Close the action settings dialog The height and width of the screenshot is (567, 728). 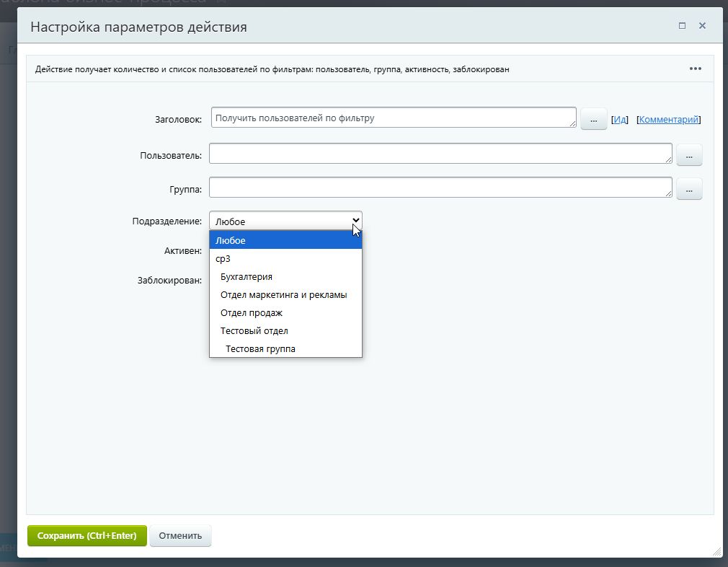(702, 26)
